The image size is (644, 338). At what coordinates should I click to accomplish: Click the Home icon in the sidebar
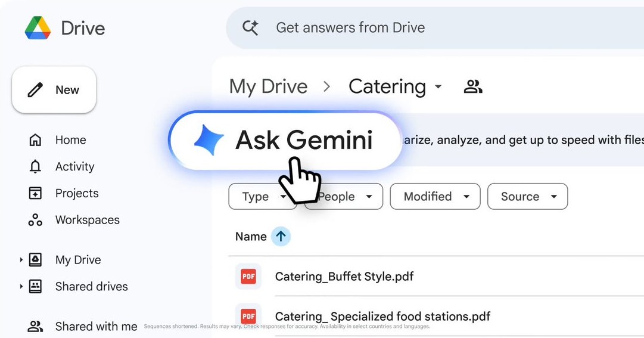[35, 140]
